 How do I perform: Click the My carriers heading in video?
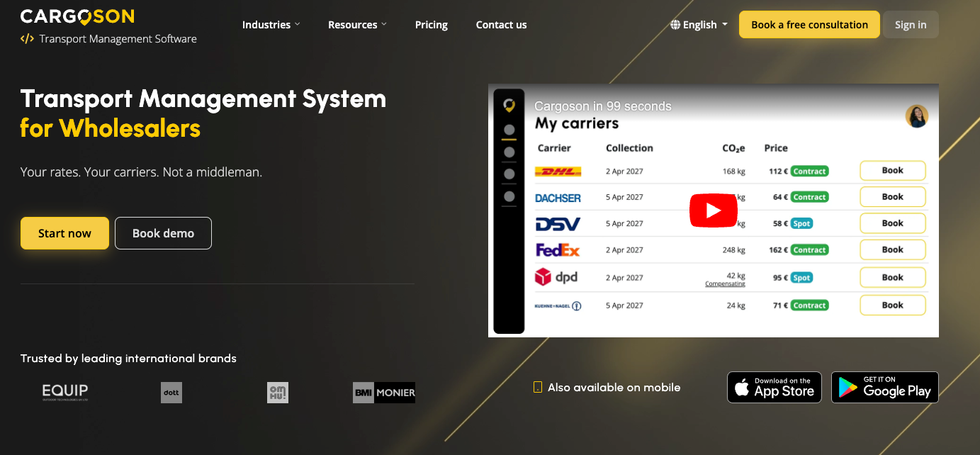tap(577, 124)
